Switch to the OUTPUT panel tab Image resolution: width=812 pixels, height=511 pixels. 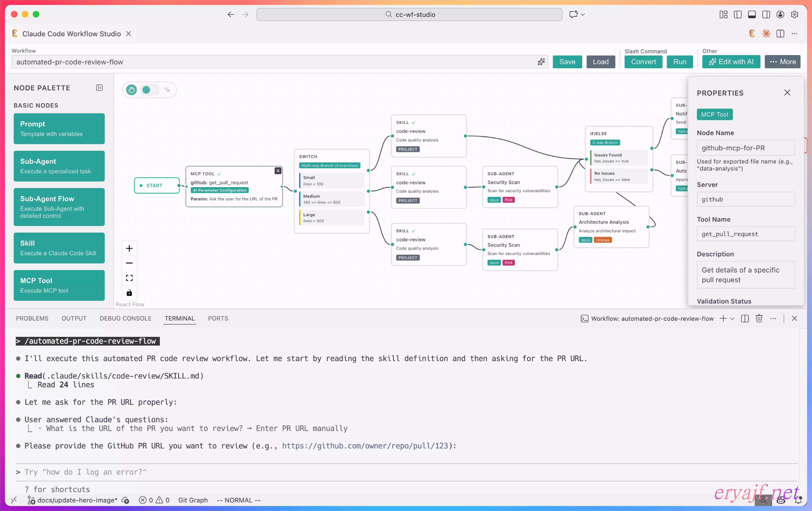pyautogui.click(x=74, y=318)
